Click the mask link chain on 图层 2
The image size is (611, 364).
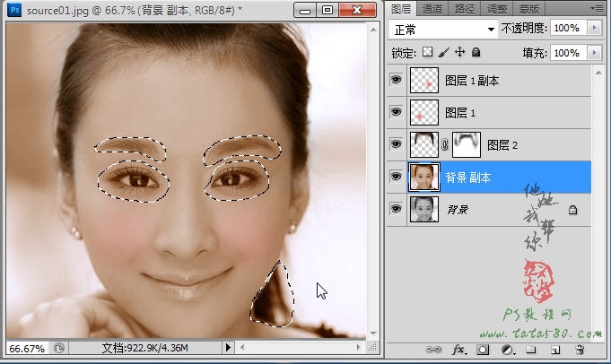click(x=445, y=144)
